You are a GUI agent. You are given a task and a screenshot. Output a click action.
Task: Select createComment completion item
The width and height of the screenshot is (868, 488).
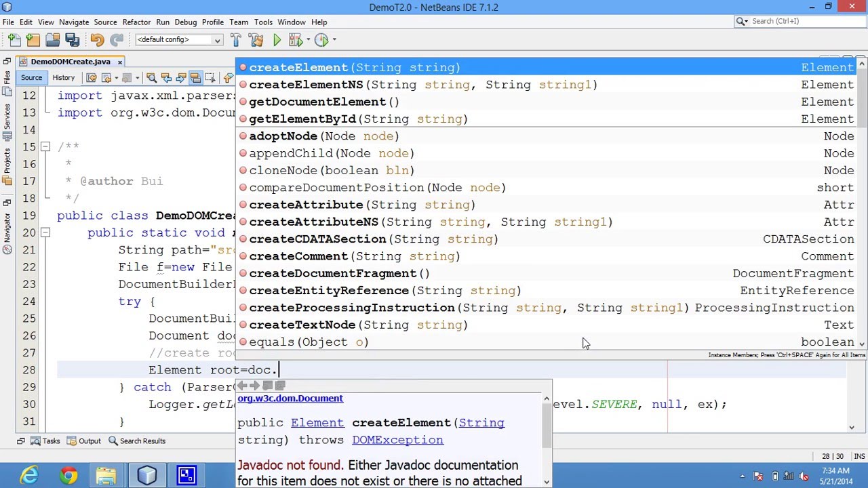click(546, 256)
